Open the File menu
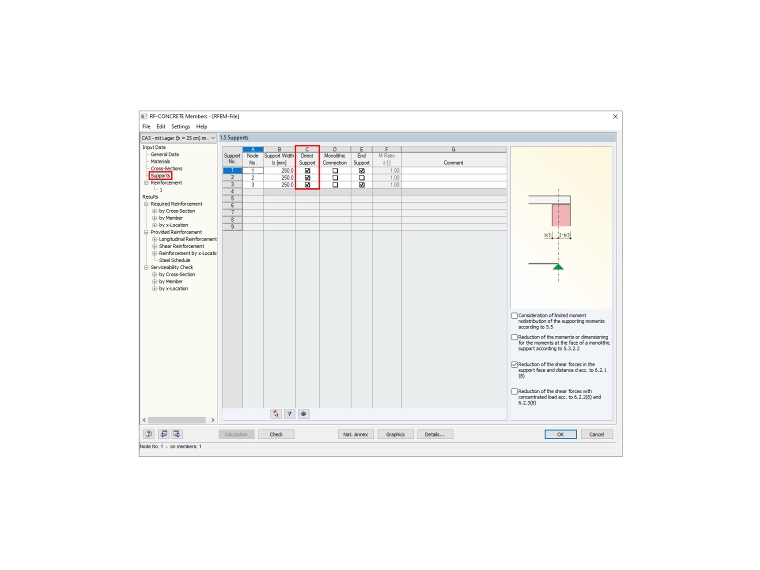This screenshot has height=570, width=760. 146,127
